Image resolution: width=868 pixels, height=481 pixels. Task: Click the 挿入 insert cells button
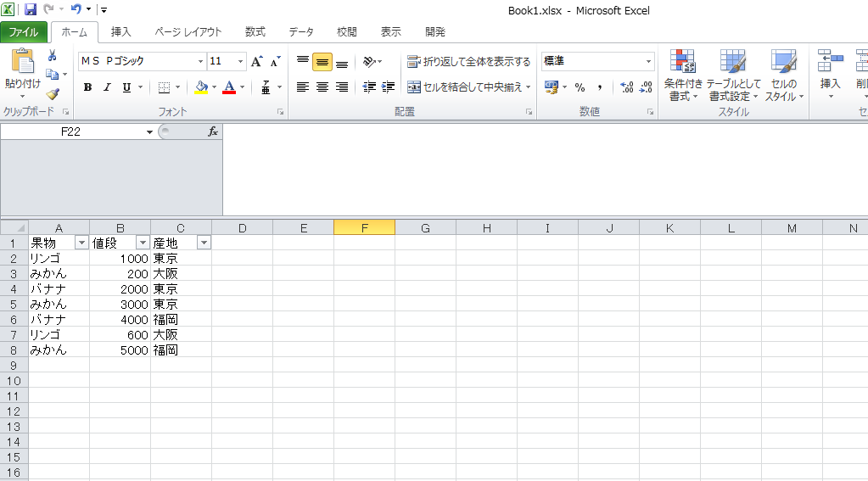click(830, 76)
